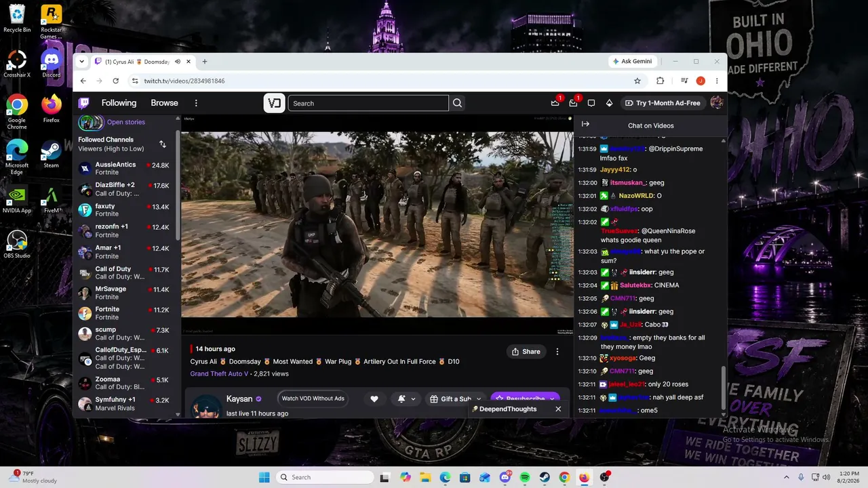Open File Explorer from the taskbar
The image size is (868, 488).
point(425,477)
